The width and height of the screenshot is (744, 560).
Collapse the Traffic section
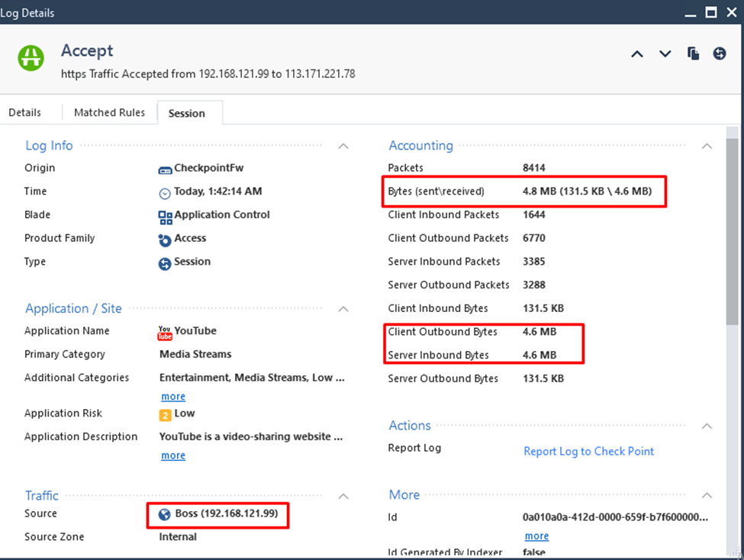click(343, 496)
